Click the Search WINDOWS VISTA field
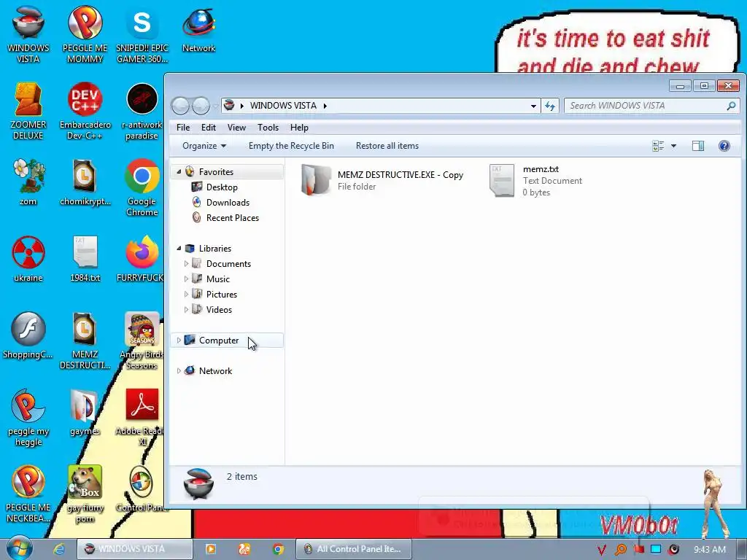This screenshot has width=747, height=560. [x=651, y=106]
